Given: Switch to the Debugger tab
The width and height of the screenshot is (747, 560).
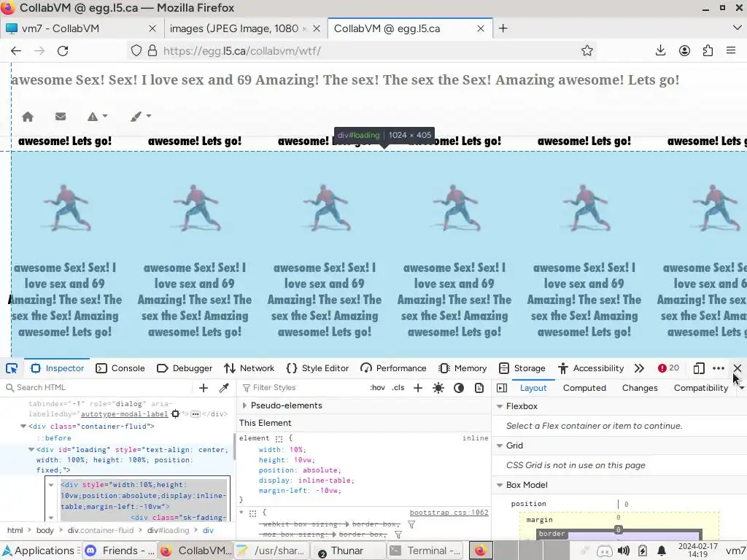Looking at the screenshot, I should (x=185, y=368).
